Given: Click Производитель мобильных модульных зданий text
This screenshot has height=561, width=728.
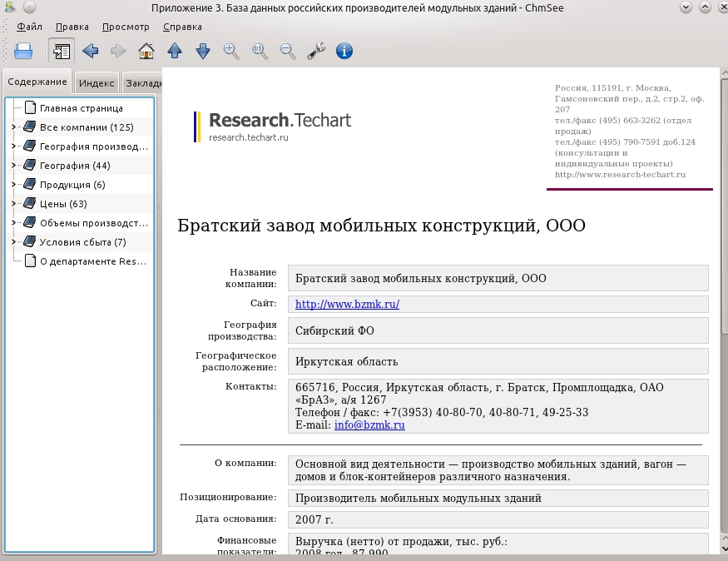Looking at the screenshot, I should pyautogui.click(x=418, y=499).
